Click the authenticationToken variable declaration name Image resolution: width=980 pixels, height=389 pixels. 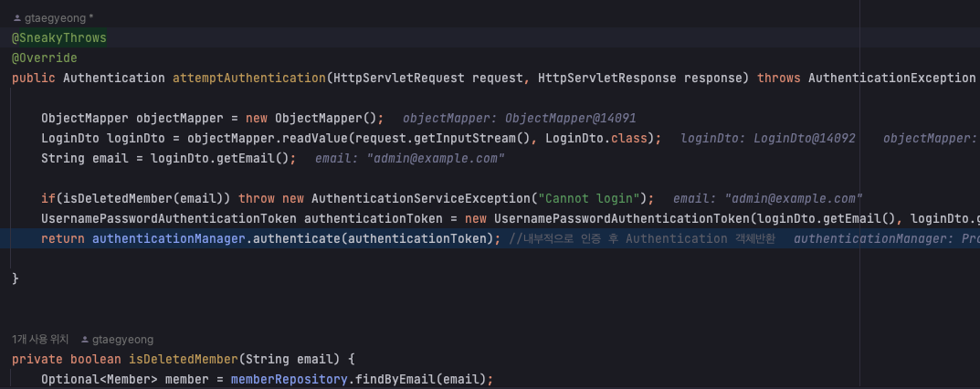(x=374, y=218)
